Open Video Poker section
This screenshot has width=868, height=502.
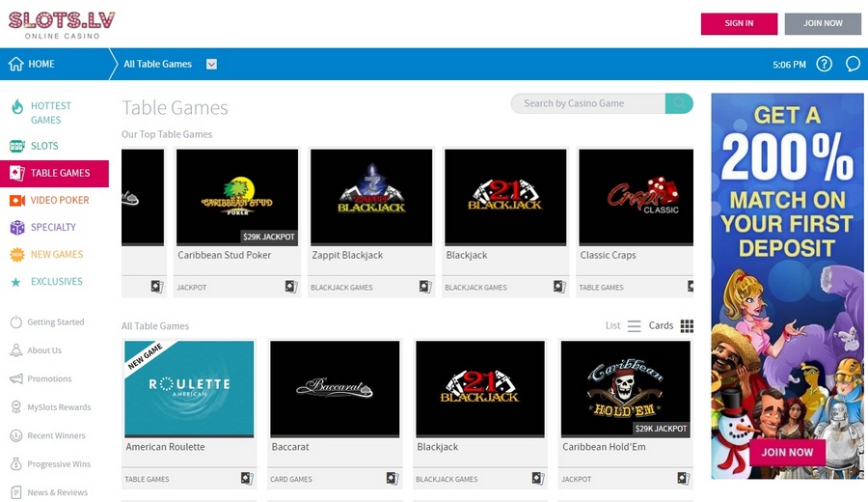60,200
